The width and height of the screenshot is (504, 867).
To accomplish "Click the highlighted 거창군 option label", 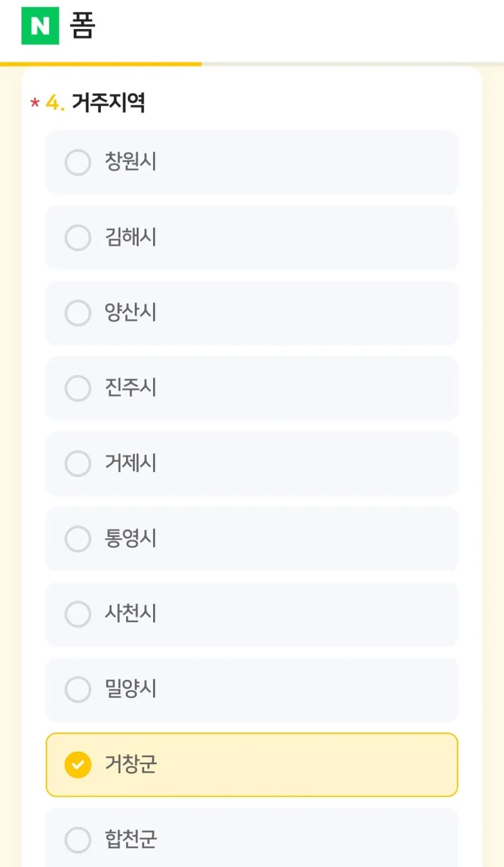I will click(x=130, y=765).
